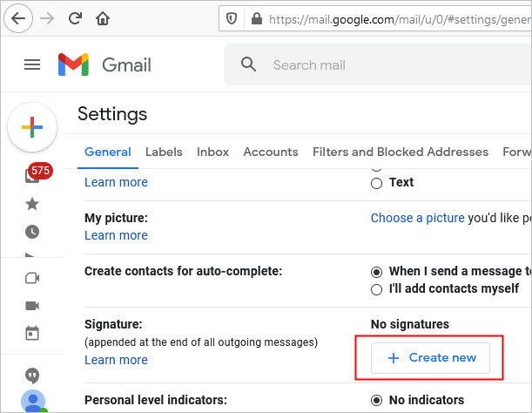
Task: Click the browser reload button
Action: pos(75,17)
